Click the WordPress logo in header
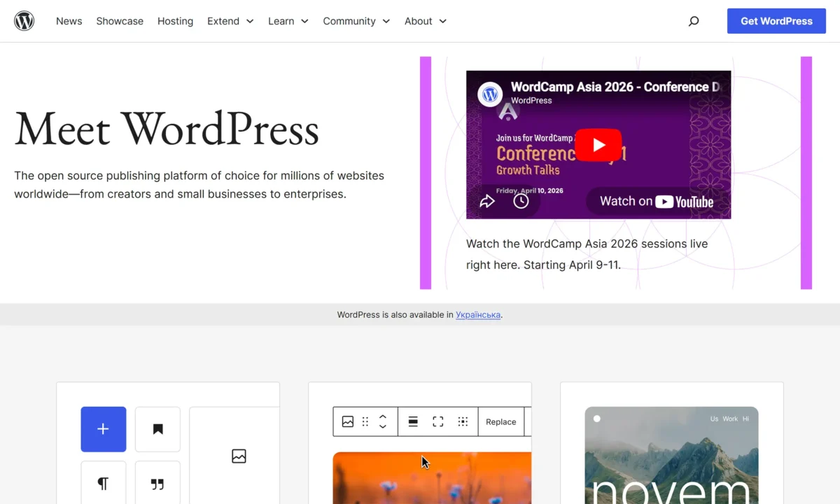The height and width of the screenshot is (504, 840). click(24, 21)
